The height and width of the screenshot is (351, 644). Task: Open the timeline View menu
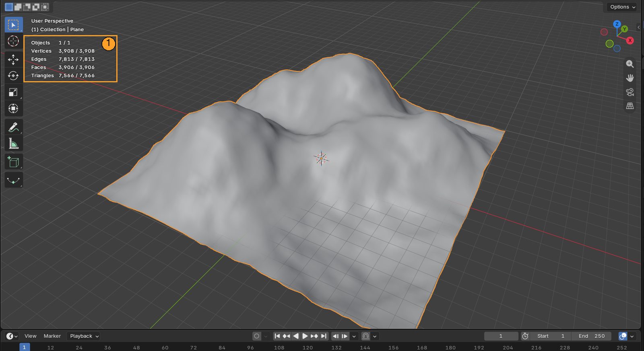click(30, 336)
